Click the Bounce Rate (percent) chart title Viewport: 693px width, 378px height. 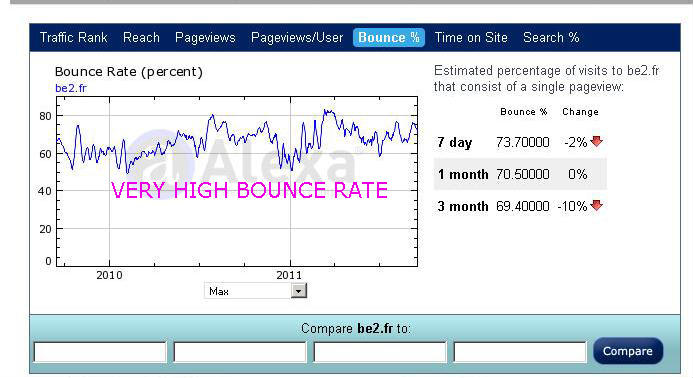[129, 72]
